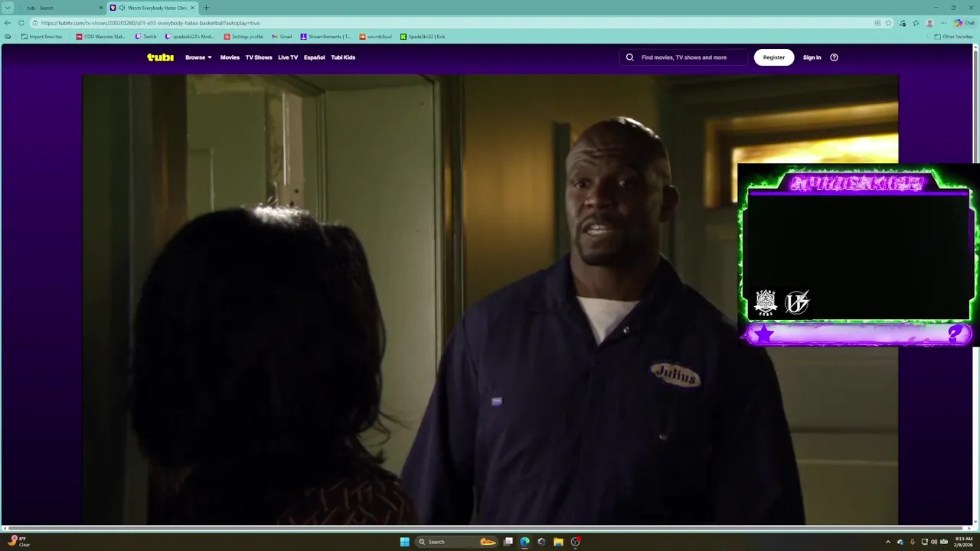The image size is (980, 551).
Task: Switch to Español content
Action: click(x=314, y=57)
